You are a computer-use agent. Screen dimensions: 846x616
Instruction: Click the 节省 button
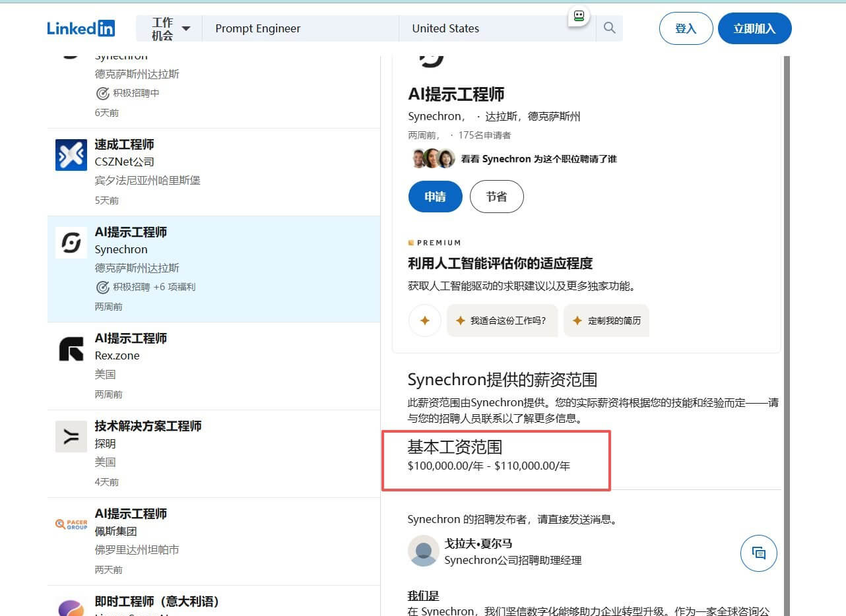coord(496,197)
